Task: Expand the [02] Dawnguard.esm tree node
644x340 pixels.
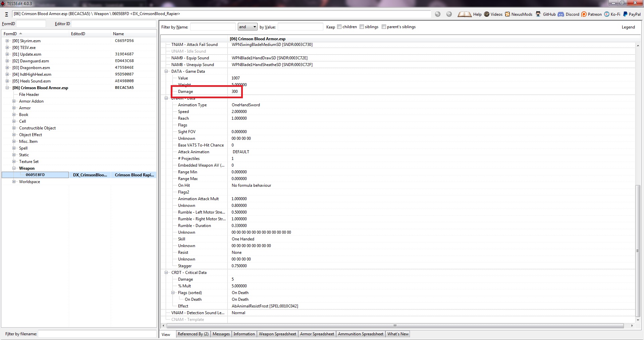Action: [x=7, y=61]
